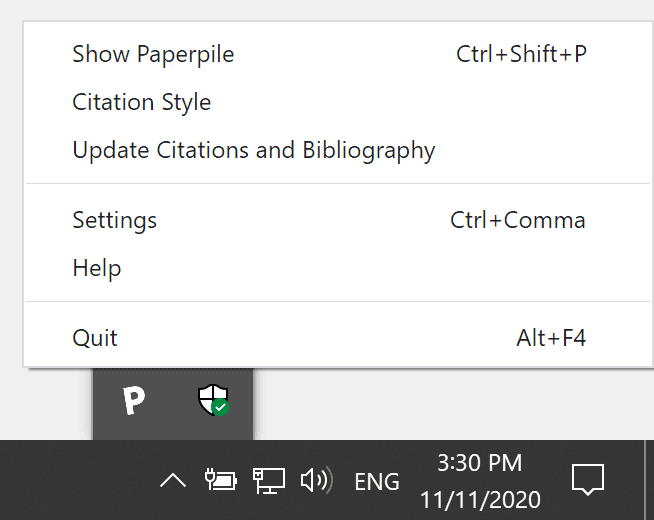
Task: Click the Show Desktop strip at the taskbar edge
Action: (x=648, y=480)
